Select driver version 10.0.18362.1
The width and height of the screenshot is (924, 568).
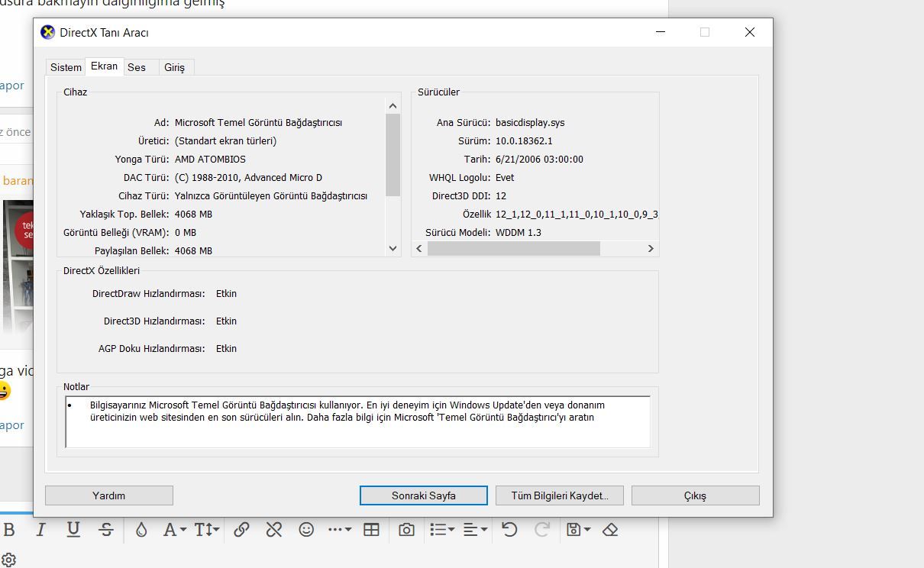click(x=524, y=141)
